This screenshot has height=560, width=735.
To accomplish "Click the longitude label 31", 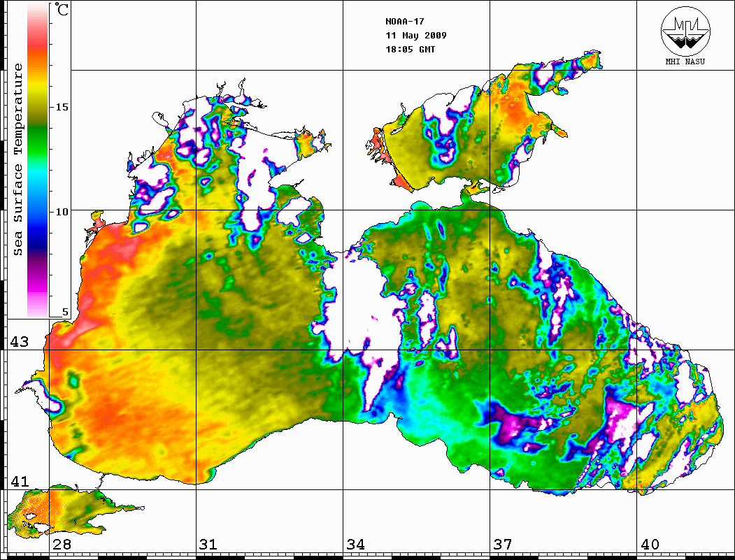I will [208, 545].
